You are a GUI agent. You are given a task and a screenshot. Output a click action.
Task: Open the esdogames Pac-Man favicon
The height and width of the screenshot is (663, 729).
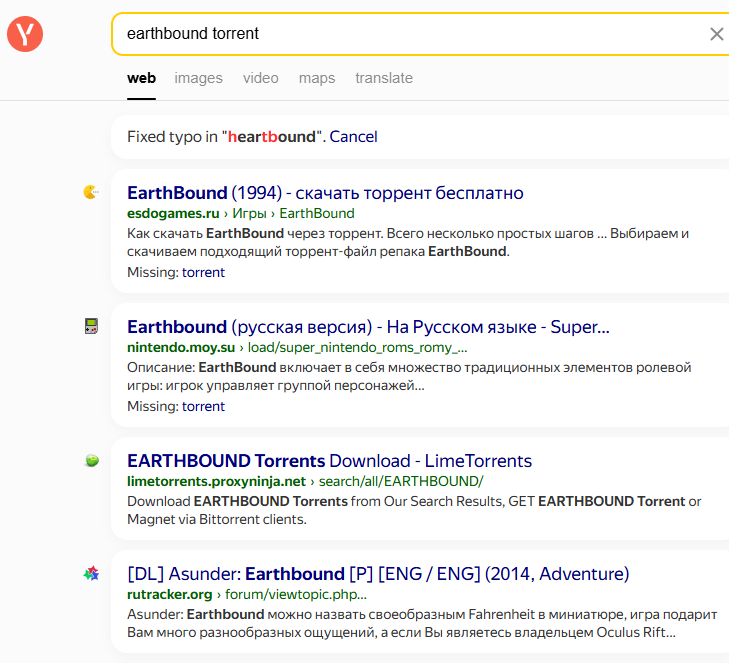(x=91, y=192)
